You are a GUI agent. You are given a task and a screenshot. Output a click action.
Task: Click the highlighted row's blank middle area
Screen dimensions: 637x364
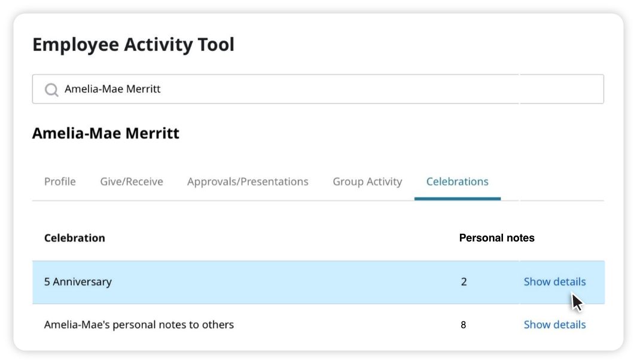click(x=281, y=282)
